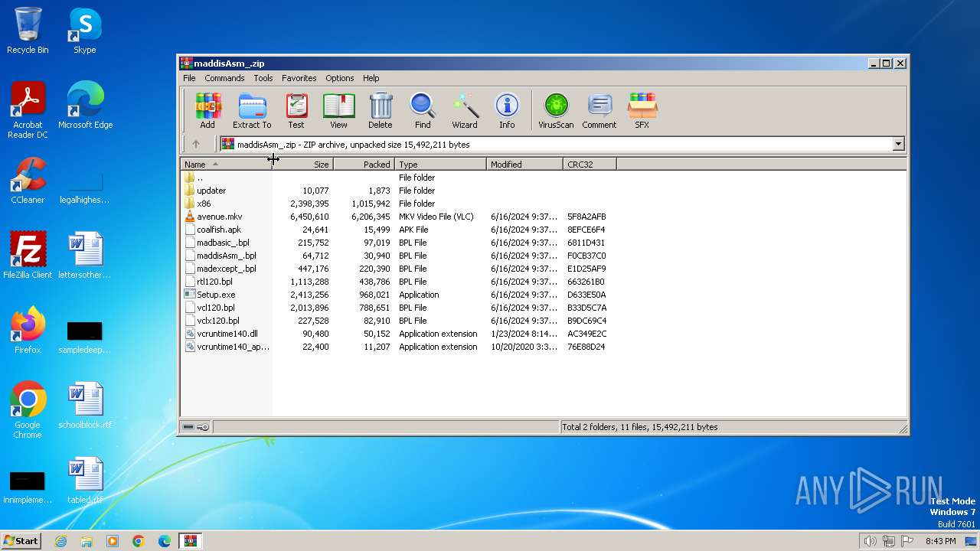This screenshot has height=551, width=980.
Task: Run VirusScan on the archive
Action: (556, 110)
